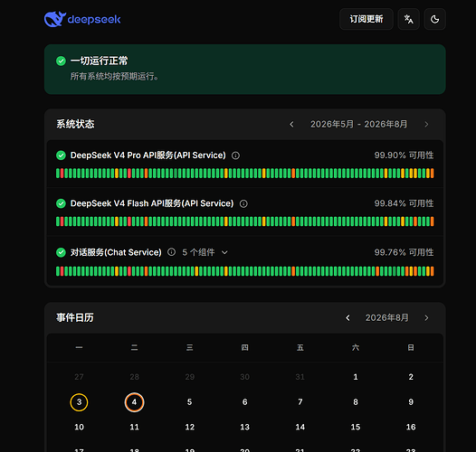The width and height of the screenshot is (476, 452).
Task: Go to previous system status period
Action: tap(291, 125)
